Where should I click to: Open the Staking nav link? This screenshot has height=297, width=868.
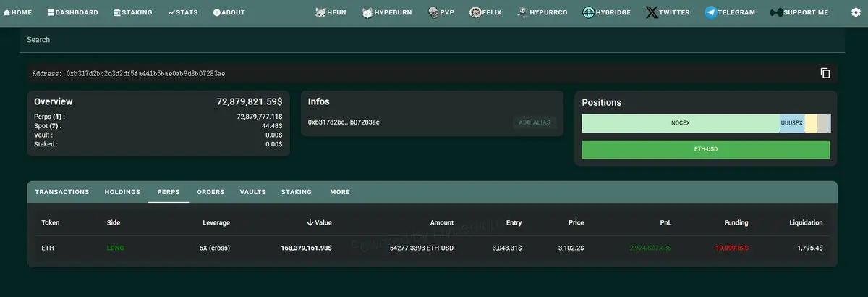[133, 12]
